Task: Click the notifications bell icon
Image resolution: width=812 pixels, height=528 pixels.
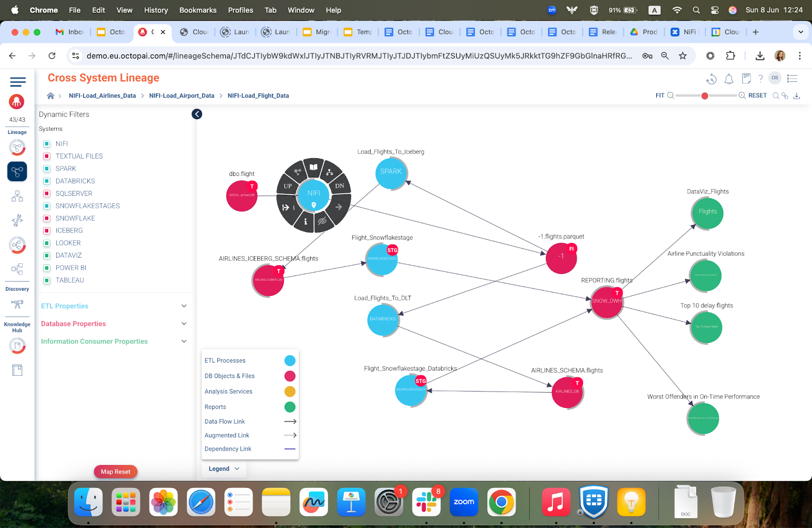Action: (x=729, y=79)
